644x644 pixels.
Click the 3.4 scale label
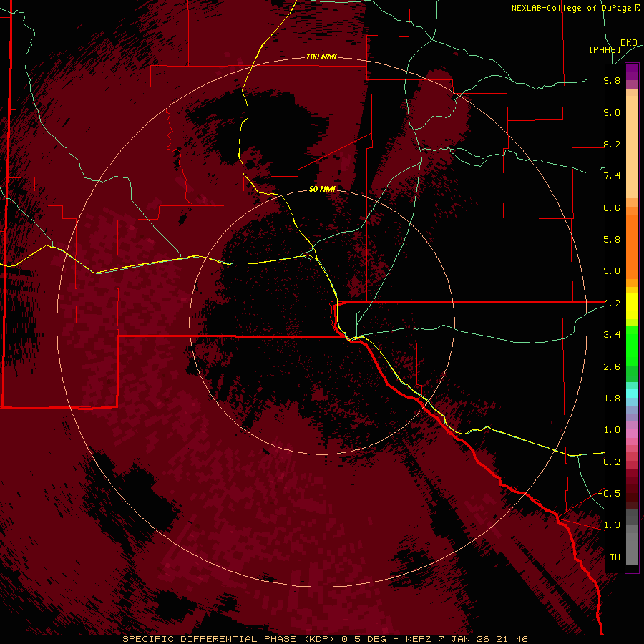pos(612,335)
